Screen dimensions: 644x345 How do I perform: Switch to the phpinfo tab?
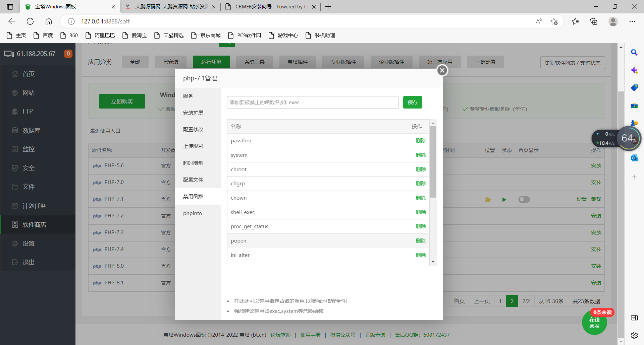tap(192, 213)
